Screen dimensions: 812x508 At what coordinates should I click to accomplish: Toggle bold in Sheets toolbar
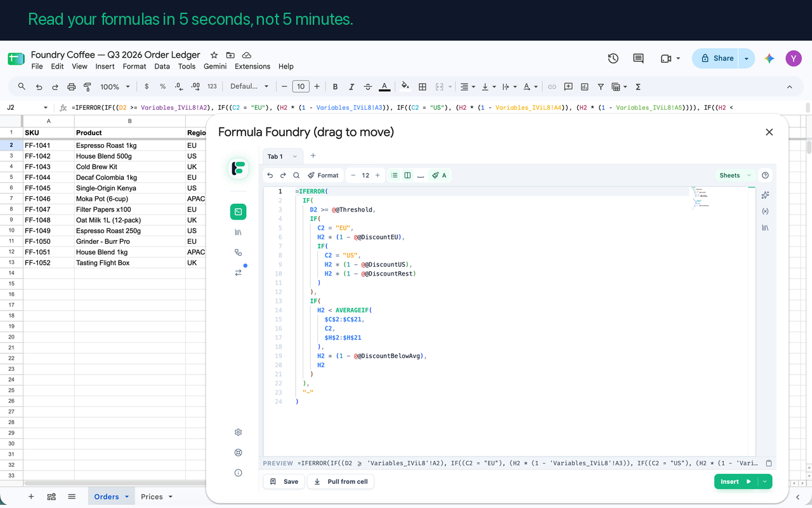pos(335,86)
